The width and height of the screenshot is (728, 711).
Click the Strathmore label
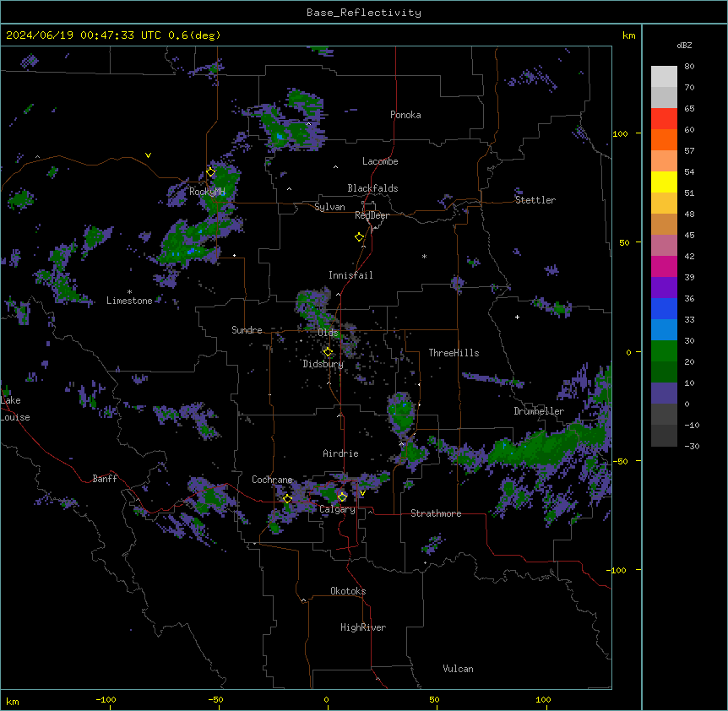[436, 513]
